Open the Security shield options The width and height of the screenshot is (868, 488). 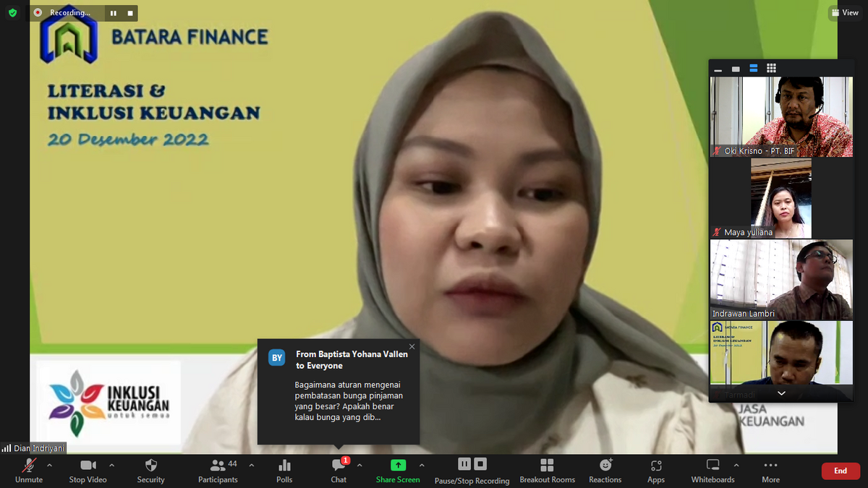click(x=150, y=471)
